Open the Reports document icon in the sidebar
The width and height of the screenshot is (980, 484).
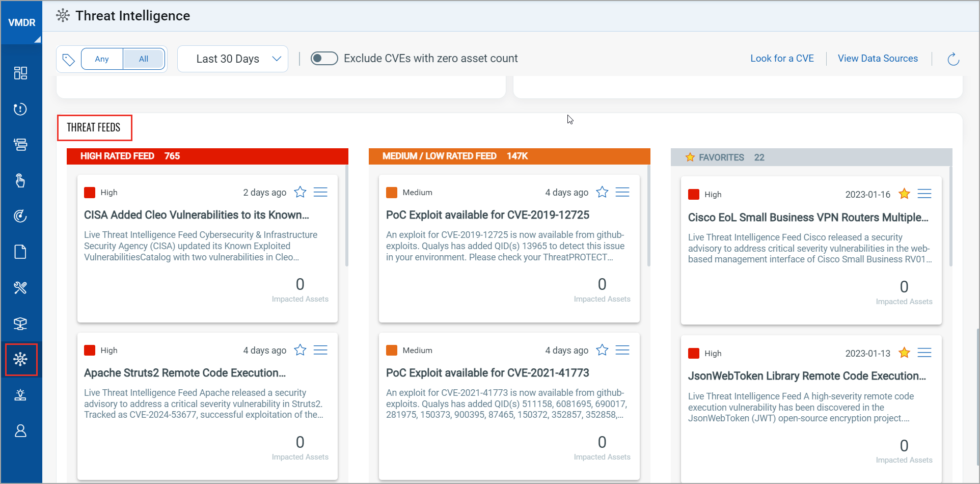pyautogui.click(x=20, y=252)
